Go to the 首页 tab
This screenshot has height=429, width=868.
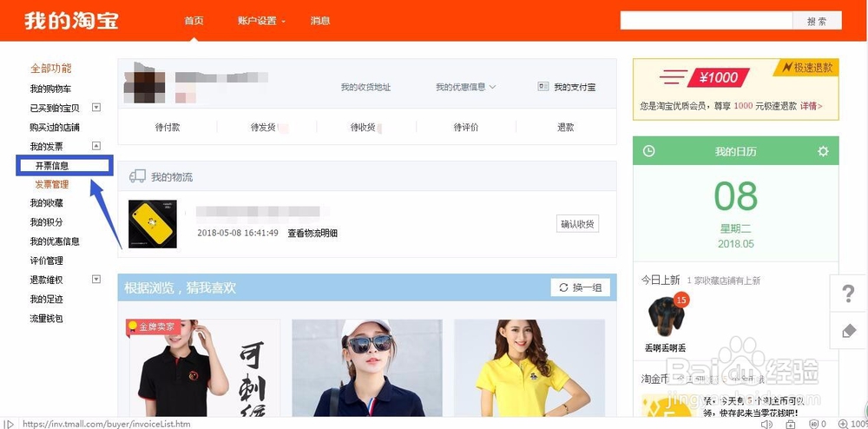[194, 21]
